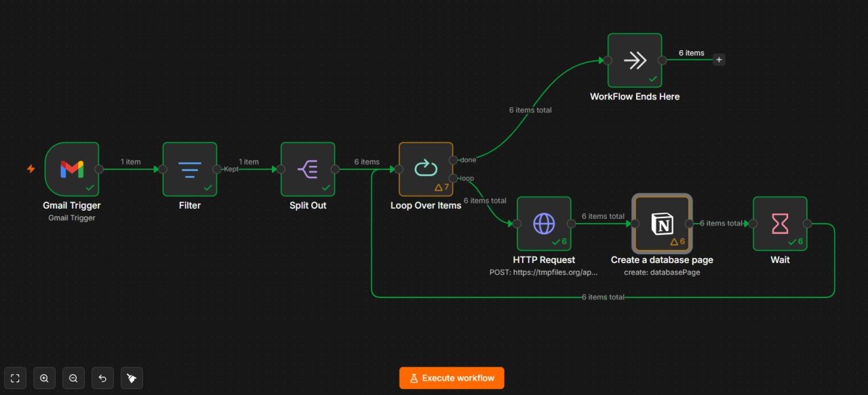This screenshot has height=395, width=868.
Task: Click the 'Loop Over Items' label
Action: [x=426, y=205]
